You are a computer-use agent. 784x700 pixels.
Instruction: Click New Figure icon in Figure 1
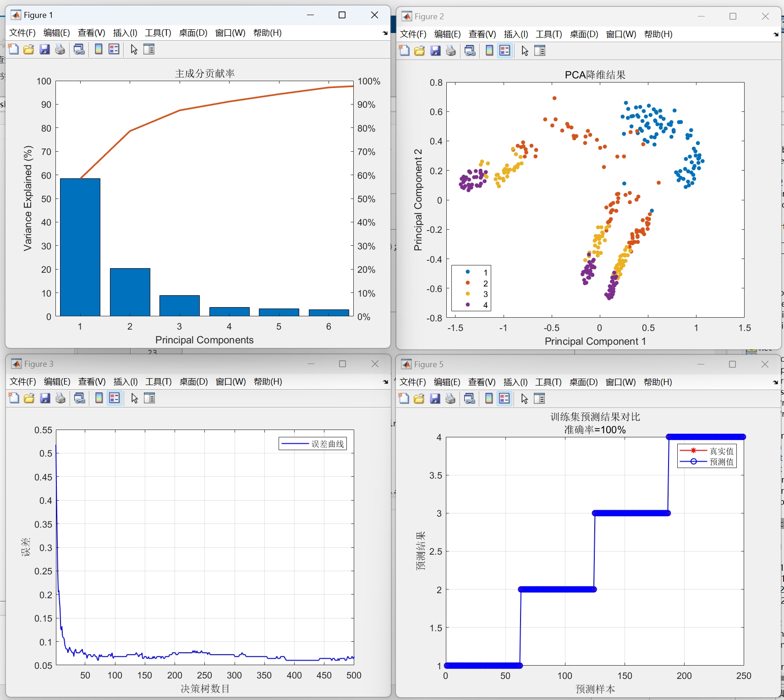click(x=14, y=49)
